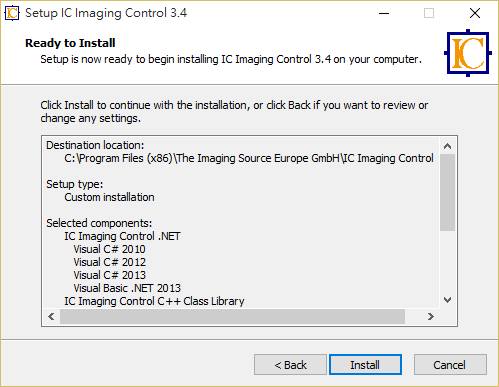Click the horizontal scrollbar thumb
This screenshot has height=387, width=499.
pyautogui.click(x=232, y=316)
